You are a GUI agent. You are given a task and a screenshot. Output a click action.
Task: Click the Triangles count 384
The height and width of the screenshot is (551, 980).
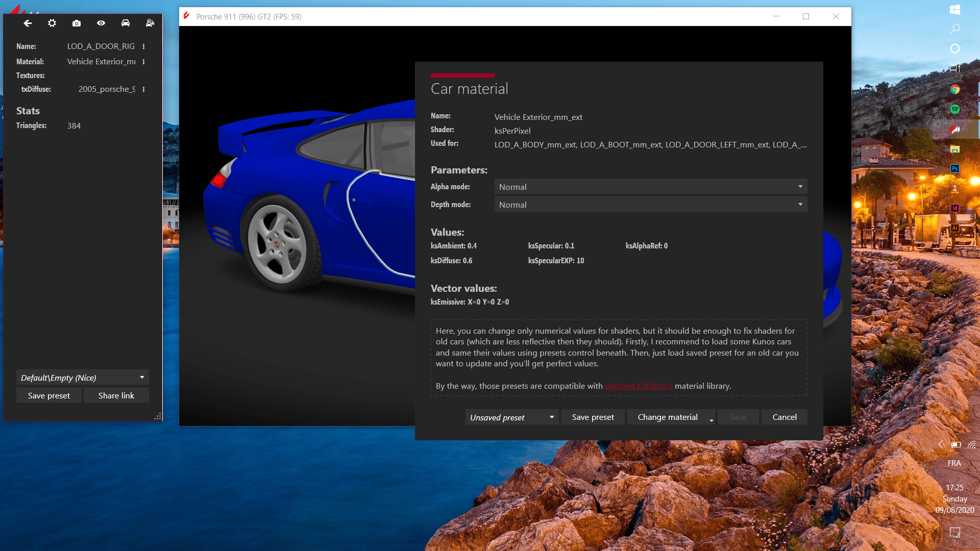coord(74,126)
